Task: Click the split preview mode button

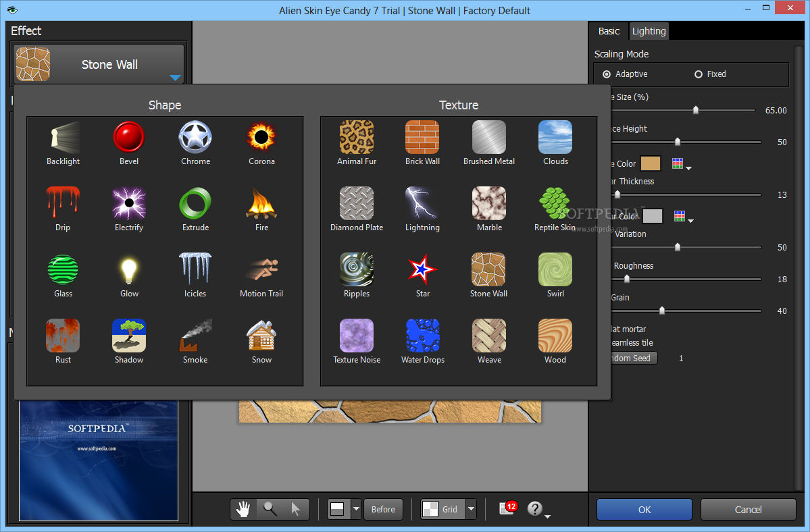Action: (x=338, y=509)
